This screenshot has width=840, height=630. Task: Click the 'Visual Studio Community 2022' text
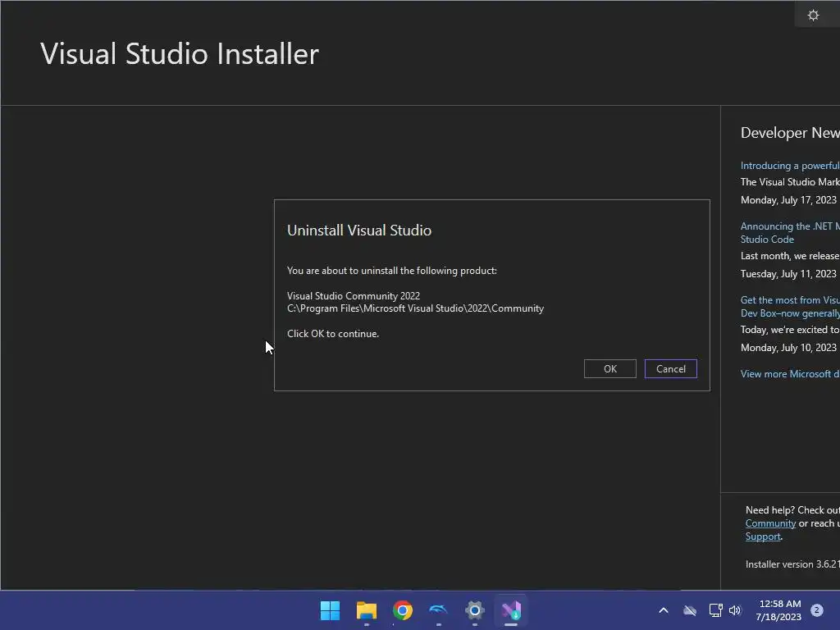click(354, 295)
